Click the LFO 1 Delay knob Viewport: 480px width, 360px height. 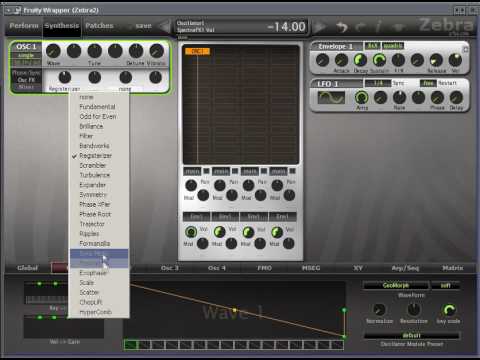pyautogui.click(x=456, y=97)
